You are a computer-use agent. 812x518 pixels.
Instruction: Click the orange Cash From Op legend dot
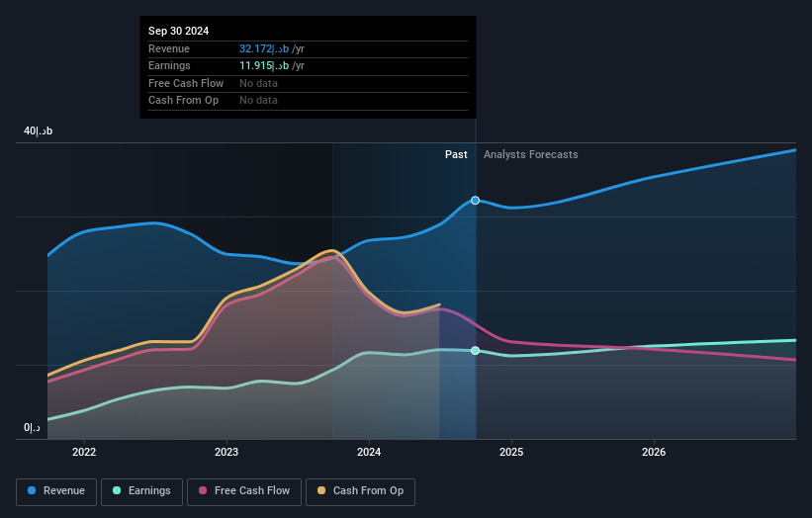pos(321,490)
